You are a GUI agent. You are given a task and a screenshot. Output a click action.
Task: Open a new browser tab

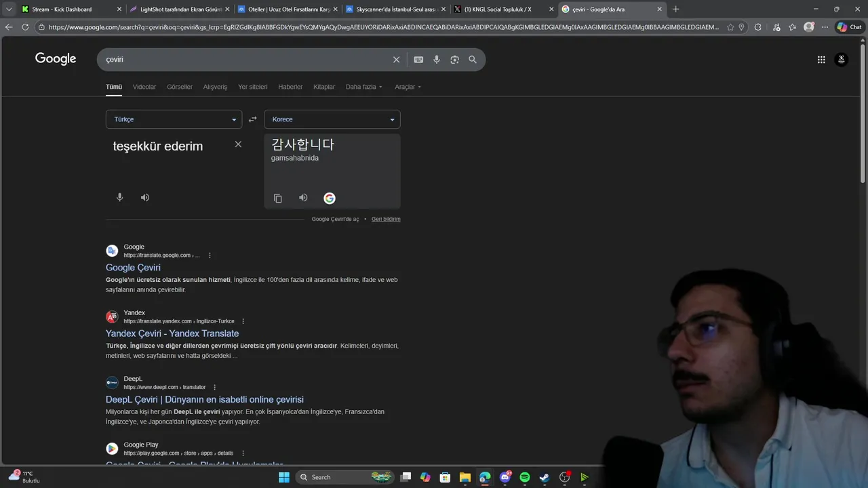pyautogui.click(x=675, y=9)
